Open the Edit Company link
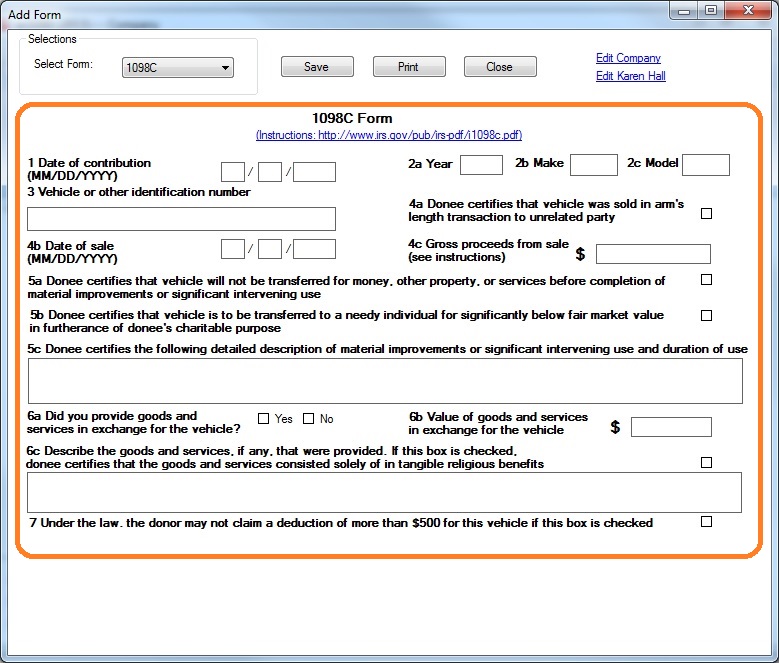Viewport: 779px width, 663px height. tap(628, 58)
